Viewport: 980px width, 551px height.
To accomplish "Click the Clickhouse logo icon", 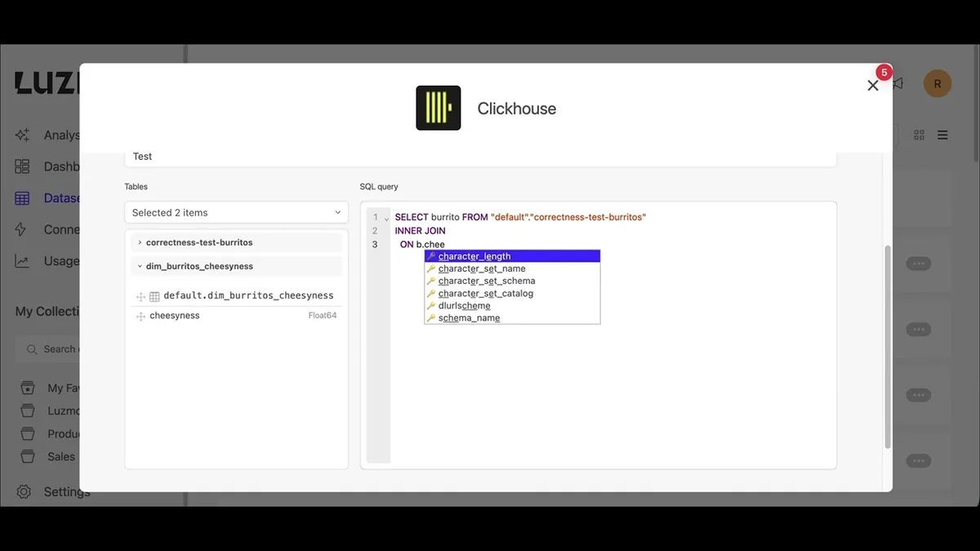I will 439,108.
